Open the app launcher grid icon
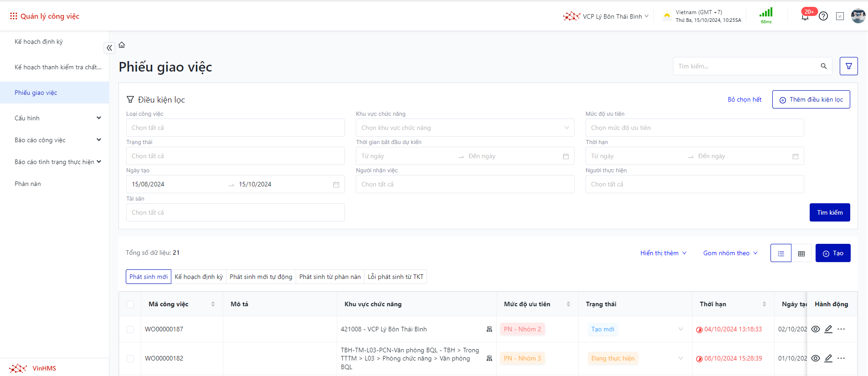The width and height of the screenshot is (868, 376). [13, 16]
